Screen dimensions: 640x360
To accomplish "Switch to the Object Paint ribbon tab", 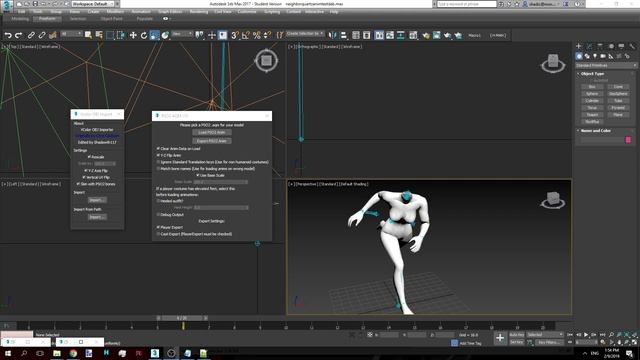I will pos(111,19).
